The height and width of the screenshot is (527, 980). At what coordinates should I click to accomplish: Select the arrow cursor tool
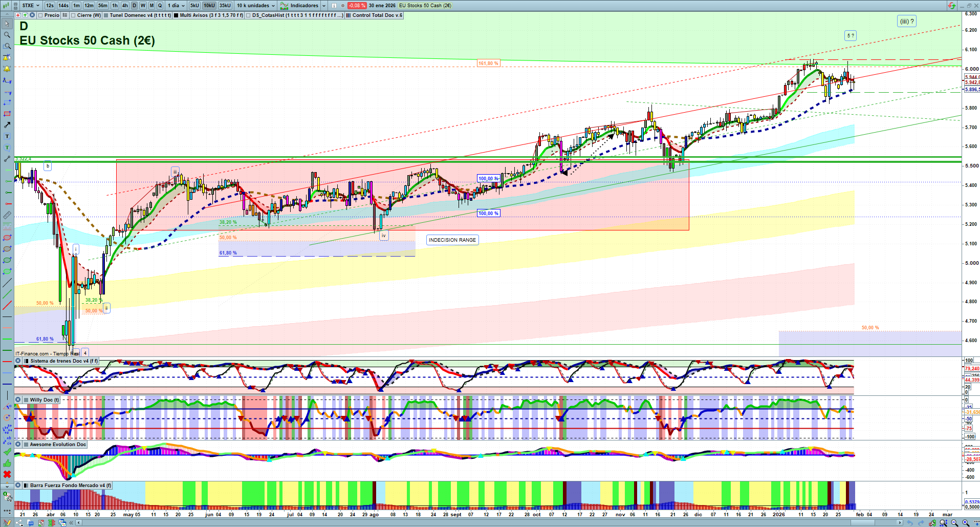[7, 24]
